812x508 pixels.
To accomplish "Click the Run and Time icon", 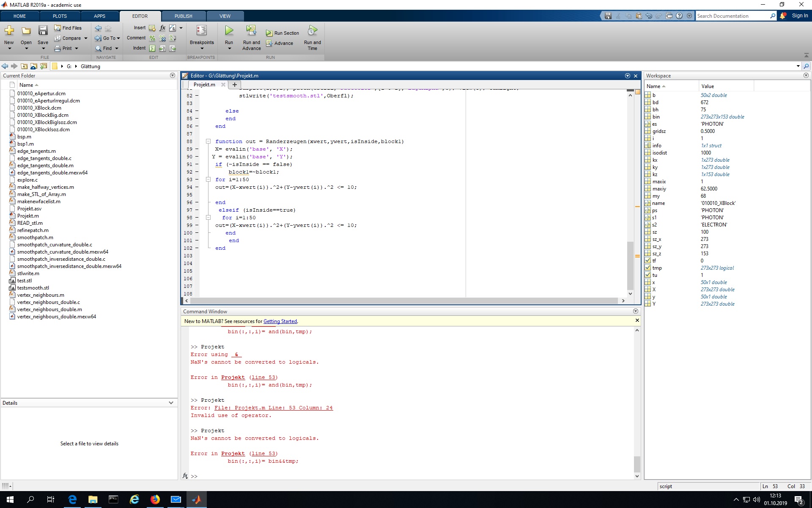I will coord(312,30).
